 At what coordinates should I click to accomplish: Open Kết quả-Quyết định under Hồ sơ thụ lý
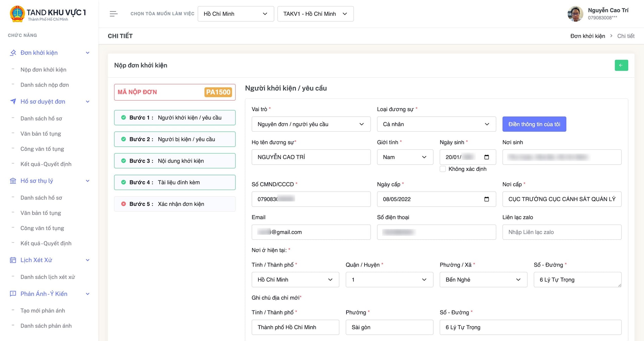(46, 243)
